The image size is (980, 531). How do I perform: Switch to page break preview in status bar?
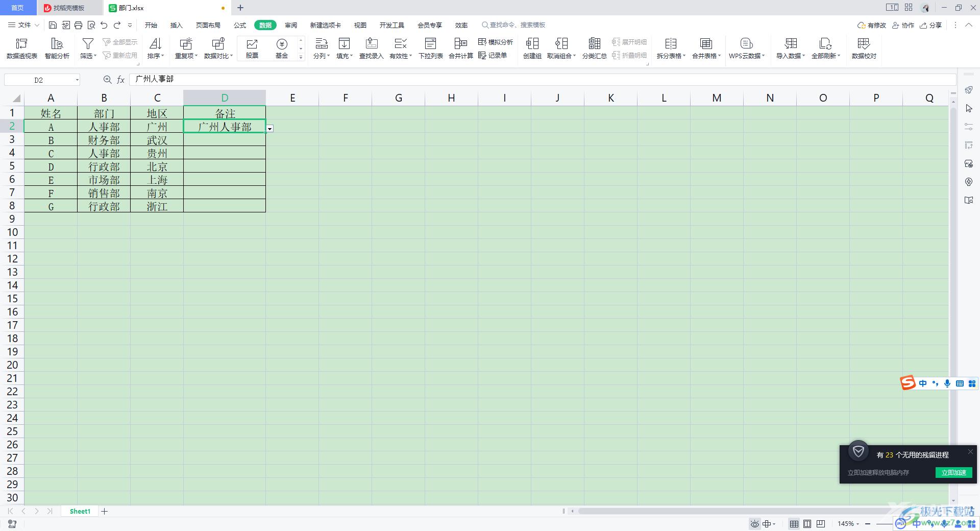[821, 524]
